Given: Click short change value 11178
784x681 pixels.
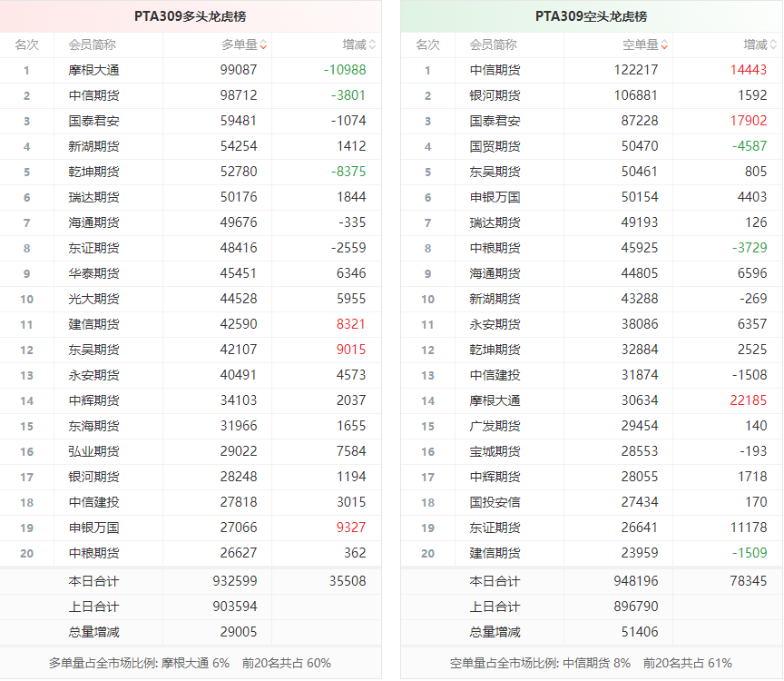Looking at the screenshot, I should [x=749, y=528].
